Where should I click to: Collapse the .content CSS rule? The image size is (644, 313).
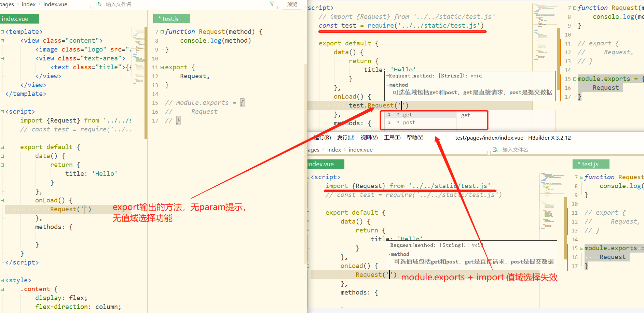coord(2,289)
